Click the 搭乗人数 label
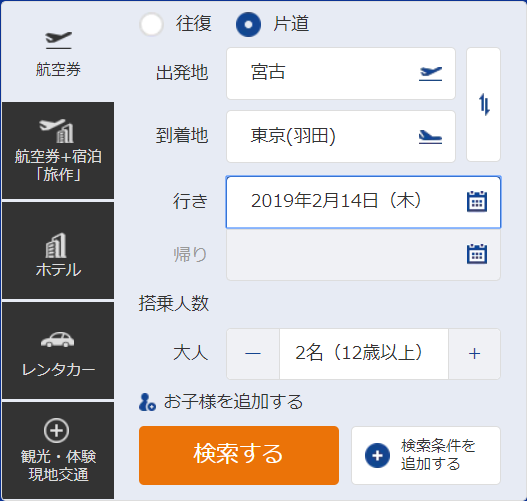The width and height of the screenshot is (527, 501). 174,303
